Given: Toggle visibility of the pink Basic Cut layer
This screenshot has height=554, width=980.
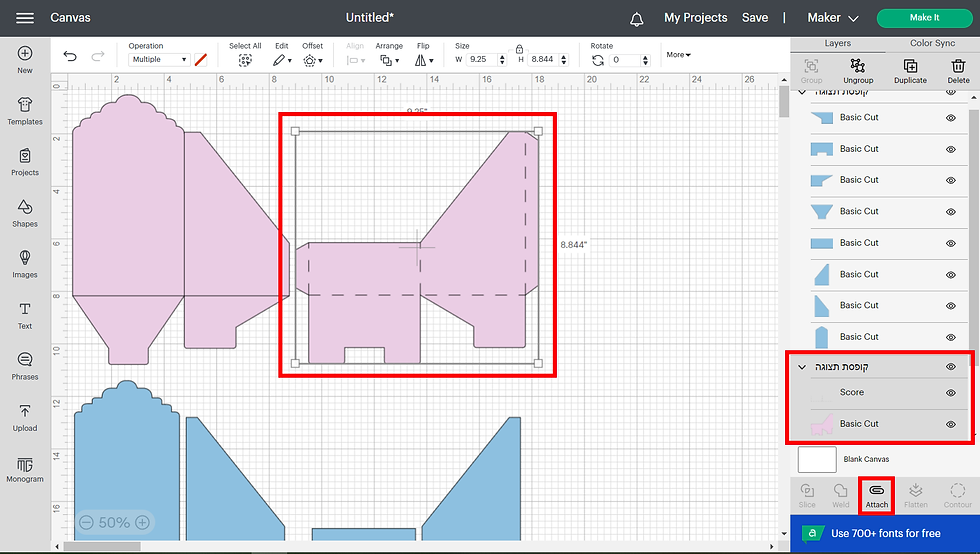Looking at the screenshot, I should pos(951,424).
